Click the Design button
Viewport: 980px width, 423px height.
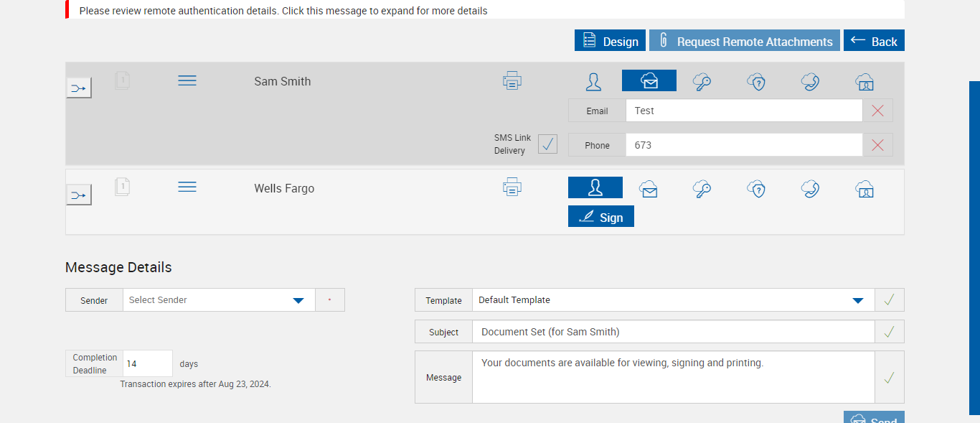coord(610,41)
